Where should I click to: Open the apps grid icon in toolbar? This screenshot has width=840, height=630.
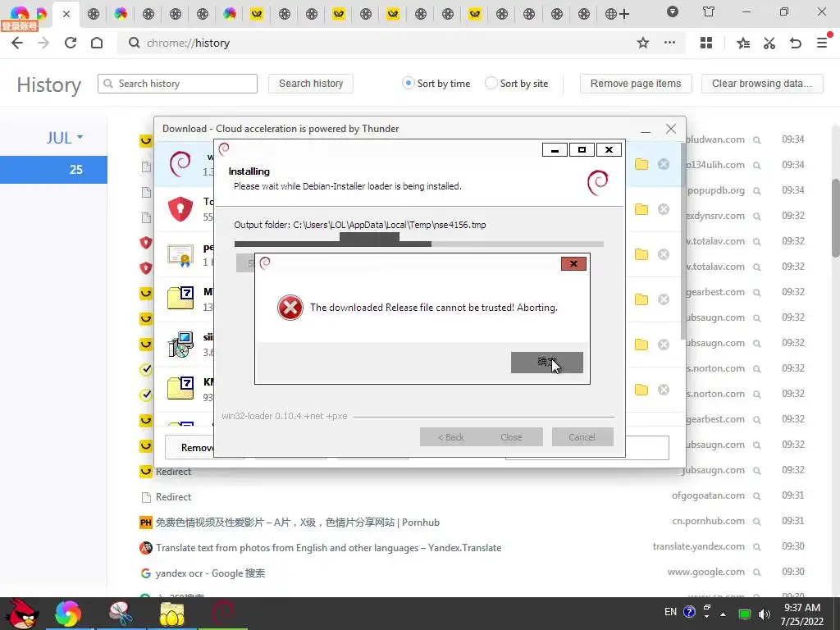706,43
